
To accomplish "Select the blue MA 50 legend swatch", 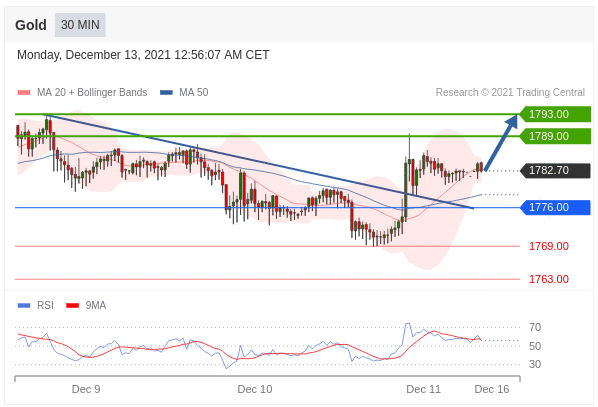I will click(166, 92).
